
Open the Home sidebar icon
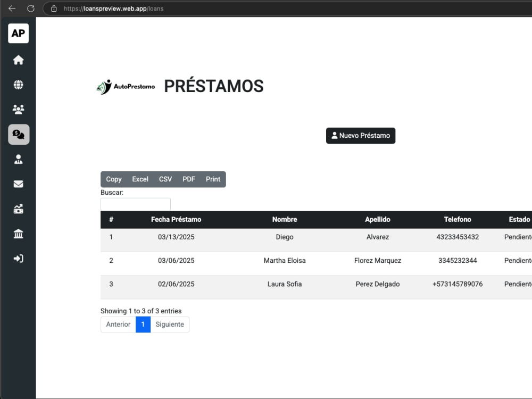[x=18, y=60]
